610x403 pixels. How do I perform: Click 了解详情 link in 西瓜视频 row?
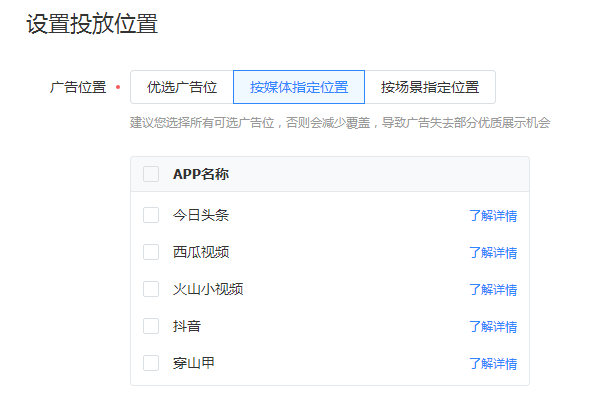[x=493, y=253]
